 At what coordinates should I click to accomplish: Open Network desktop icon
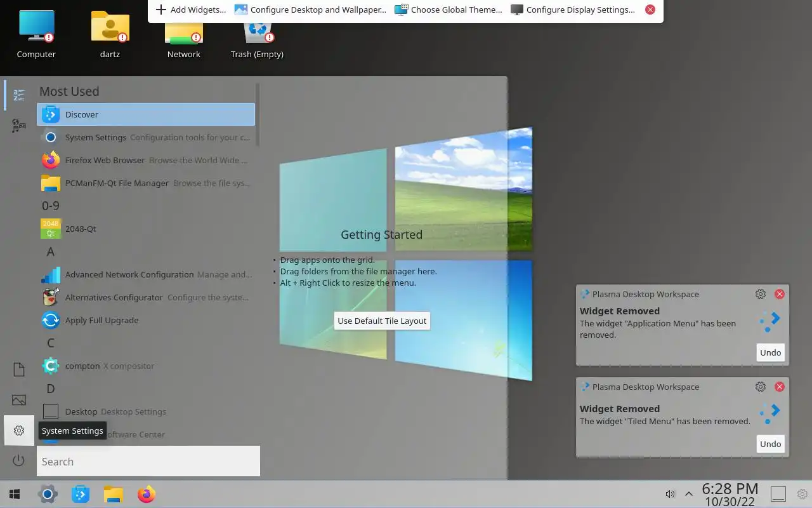click(x=183, y=38)
